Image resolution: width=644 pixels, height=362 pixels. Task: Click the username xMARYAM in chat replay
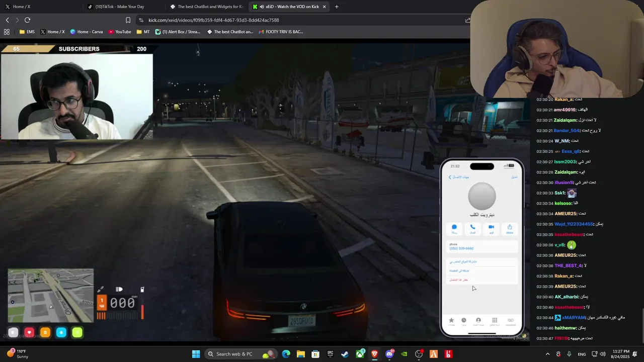(574, 318)
